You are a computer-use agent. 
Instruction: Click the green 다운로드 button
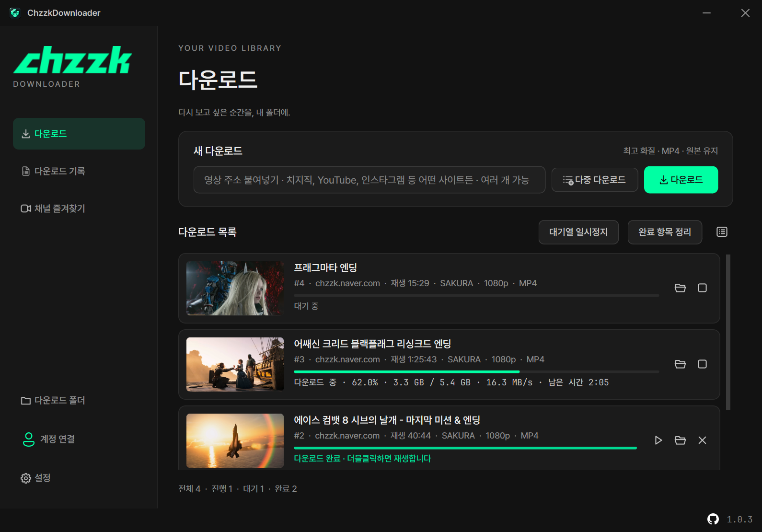681,180
